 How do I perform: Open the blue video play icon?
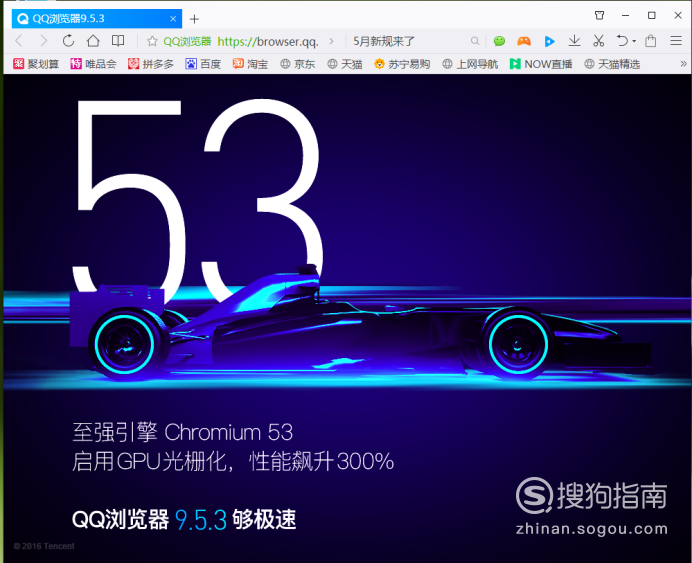pos(549,41)
